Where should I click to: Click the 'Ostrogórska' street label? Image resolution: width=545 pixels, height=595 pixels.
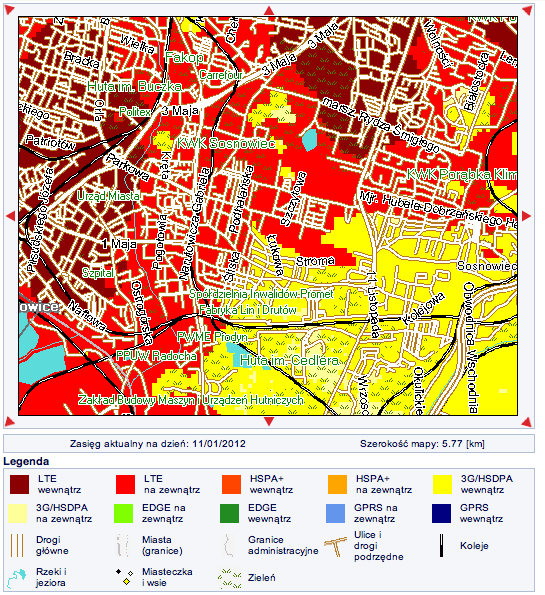142,313
